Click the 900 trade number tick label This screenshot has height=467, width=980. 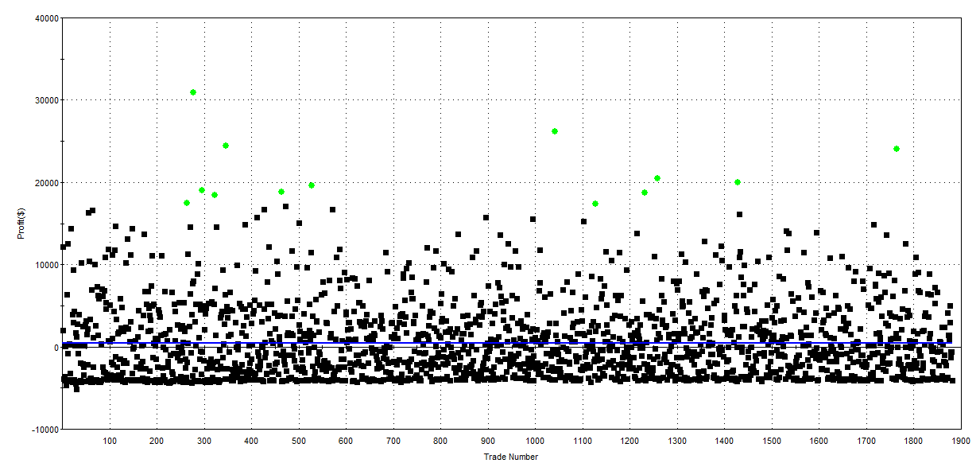[x=488, y=439]
